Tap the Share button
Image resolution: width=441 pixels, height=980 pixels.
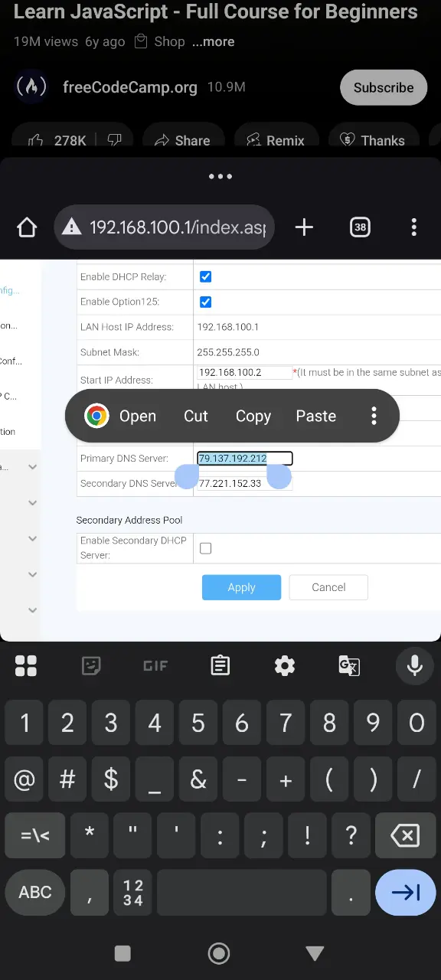click(x=182, y=140)
